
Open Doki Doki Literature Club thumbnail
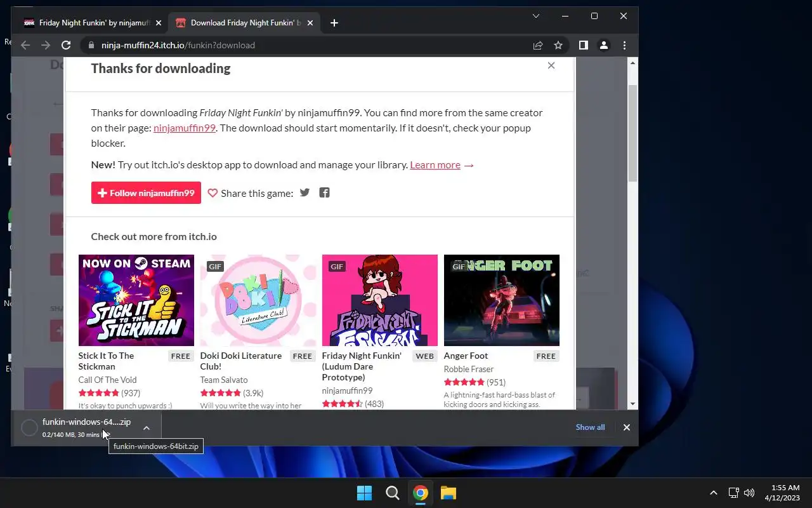pos(258,300)
